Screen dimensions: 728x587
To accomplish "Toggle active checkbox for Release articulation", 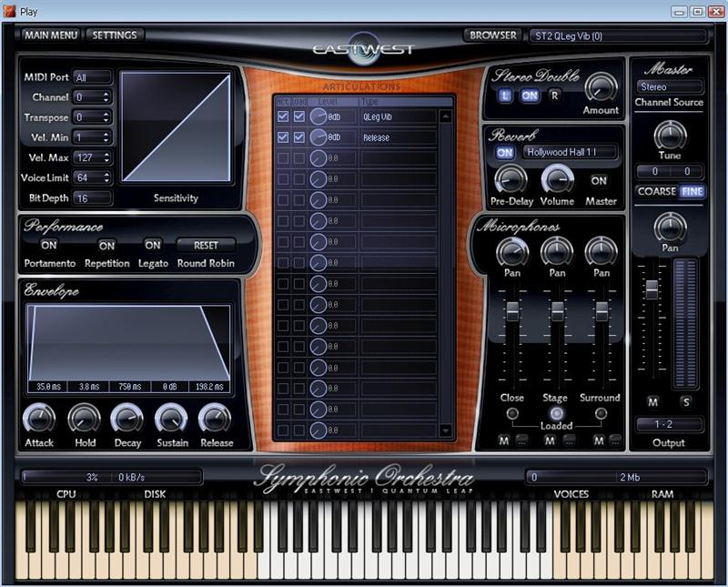I will [x=283, y=137].
